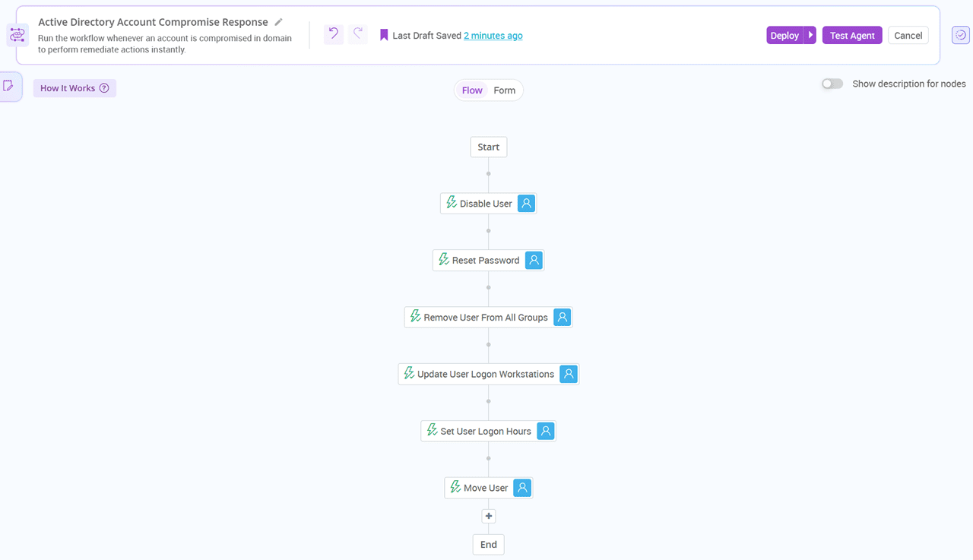The width and height of the screenshot is (973, 560).
Task: Click the verification checkmark icon at top right
Action: coord(959,34)
